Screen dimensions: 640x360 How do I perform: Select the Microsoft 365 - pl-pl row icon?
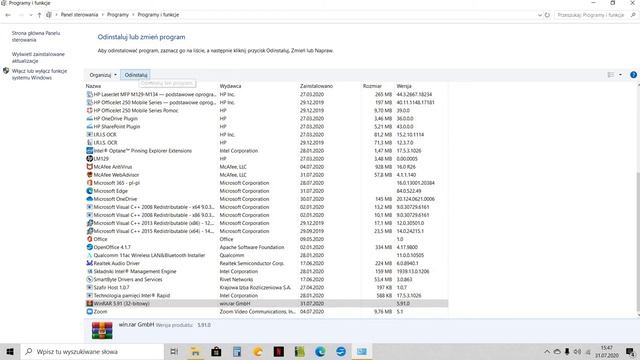point(89,183)
